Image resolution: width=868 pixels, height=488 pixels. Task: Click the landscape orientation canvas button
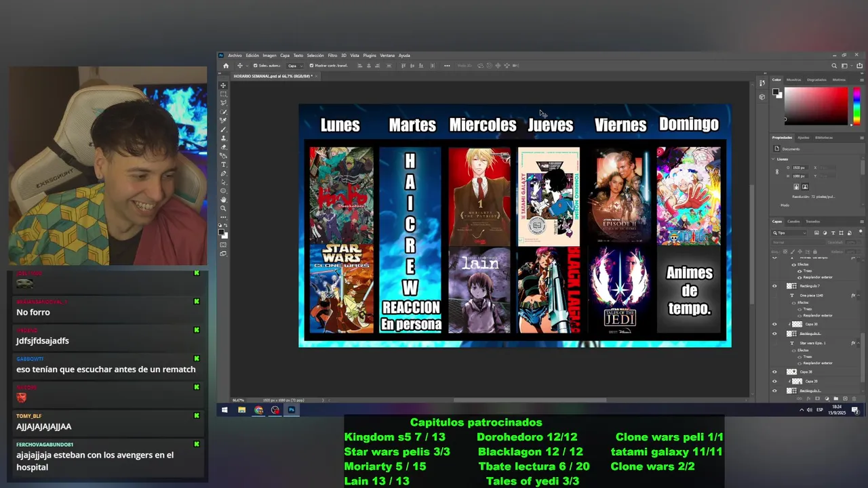(x=805, y=186)
